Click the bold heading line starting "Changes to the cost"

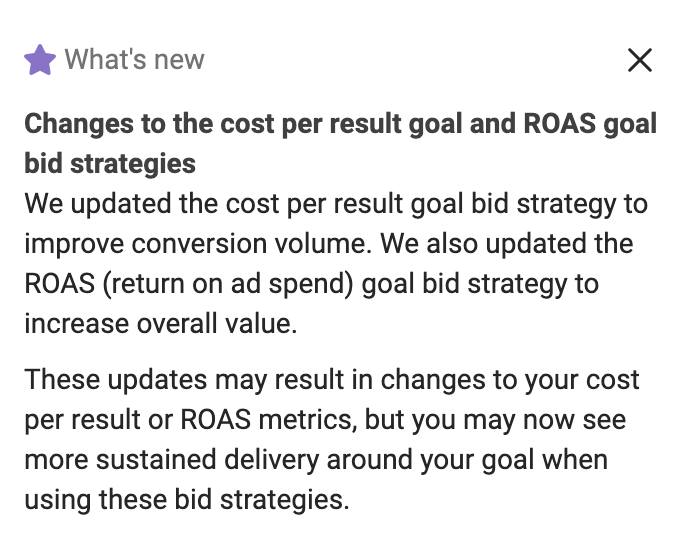coord(340,123)
